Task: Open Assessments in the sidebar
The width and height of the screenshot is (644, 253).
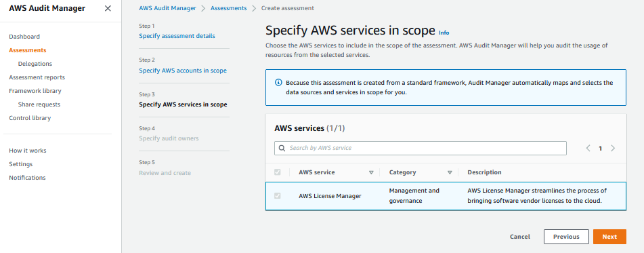Action: click(x=28, y=50)
